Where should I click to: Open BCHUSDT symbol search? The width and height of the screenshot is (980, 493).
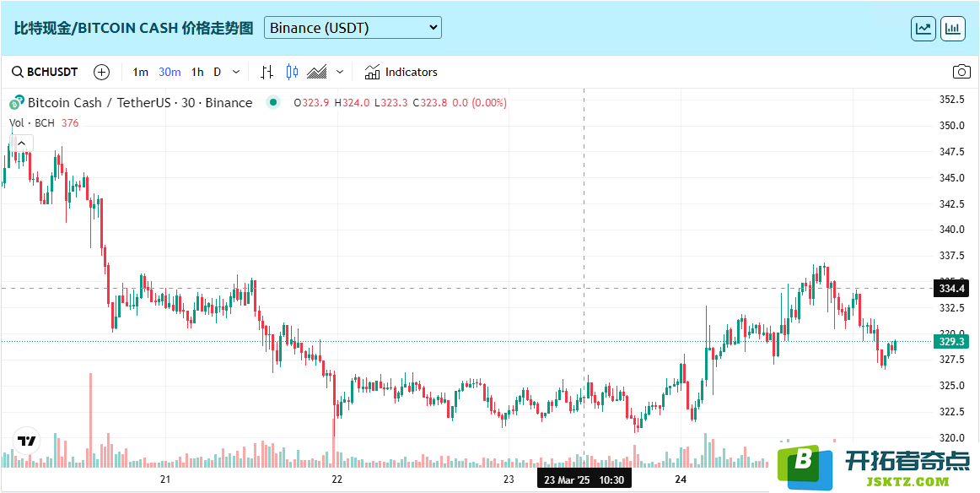tap(45, 72)
